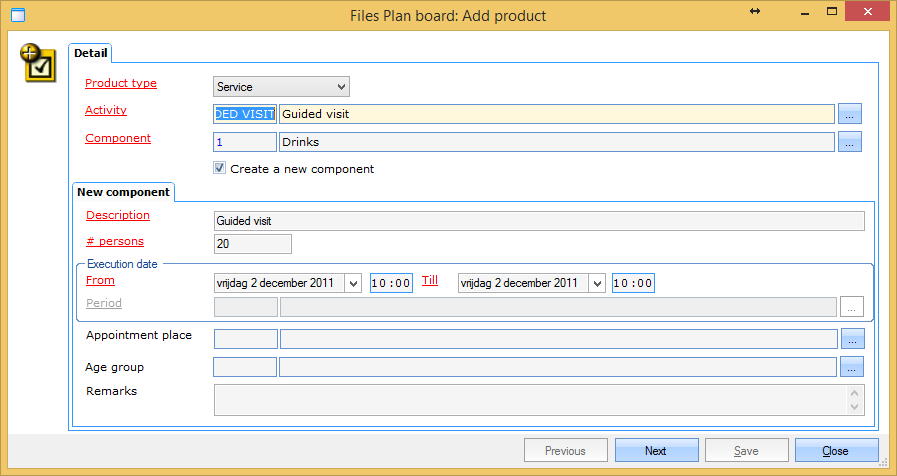The width and height of the screenshot is (897, 476).
Task: Expand the Product type dropdown
Action: [342, 87]
